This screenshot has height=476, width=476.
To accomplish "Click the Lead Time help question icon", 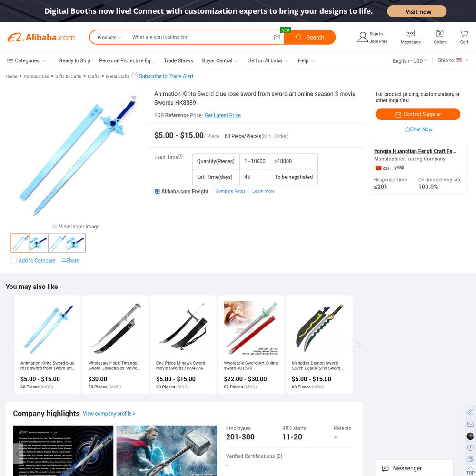I will pos(180,157).
